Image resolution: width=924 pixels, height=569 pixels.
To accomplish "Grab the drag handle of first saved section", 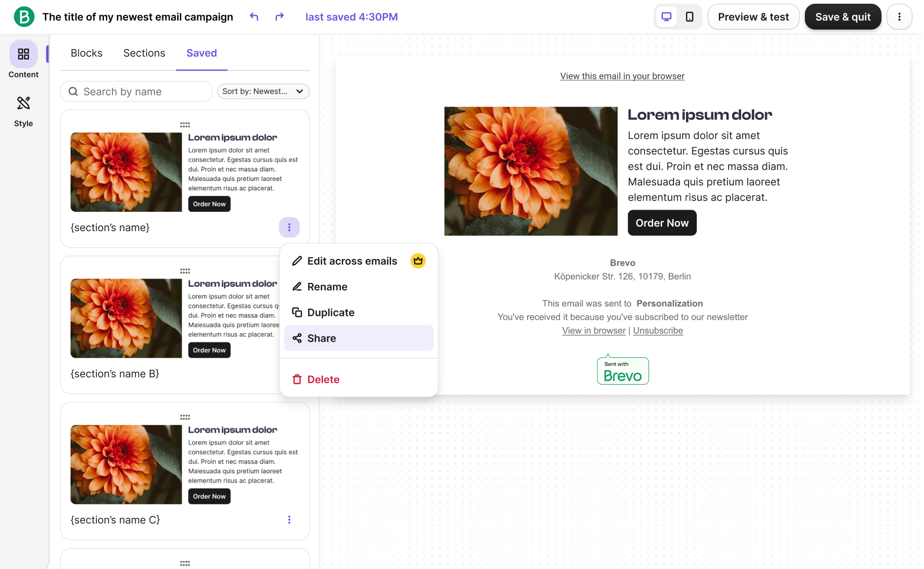I will click(185, 124).
